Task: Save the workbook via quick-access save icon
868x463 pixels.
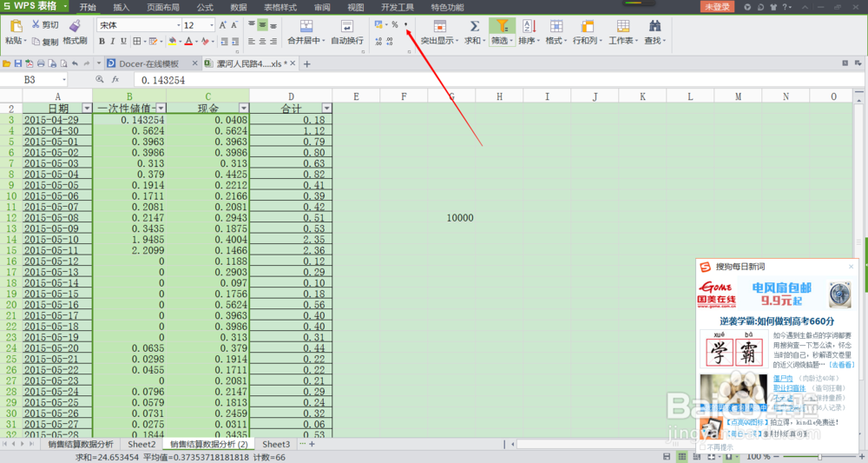Action: (17, 63)
